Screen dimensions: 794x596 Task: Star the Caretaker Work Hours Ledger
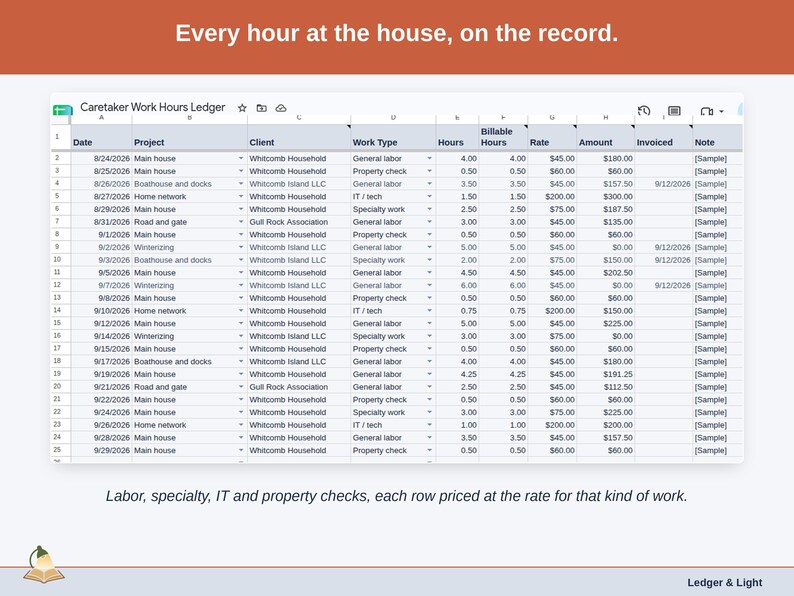point(242,108)
